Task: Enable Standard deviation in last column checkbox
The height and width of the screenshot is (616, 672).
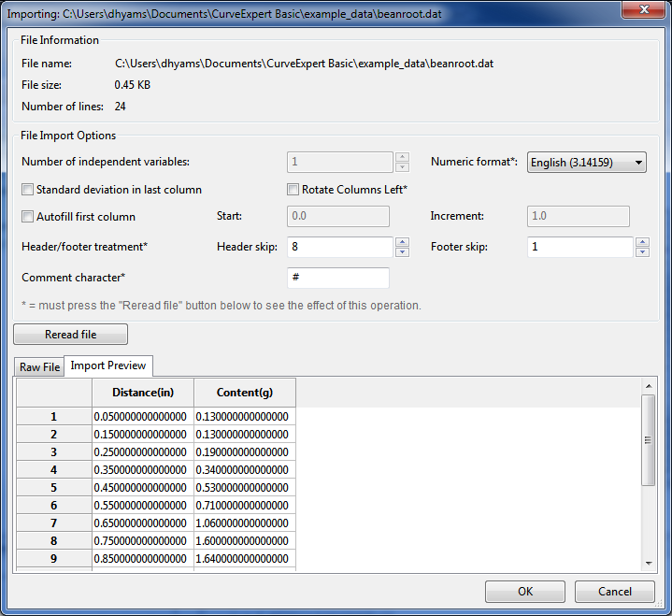Action: click(x=27, y=190)
